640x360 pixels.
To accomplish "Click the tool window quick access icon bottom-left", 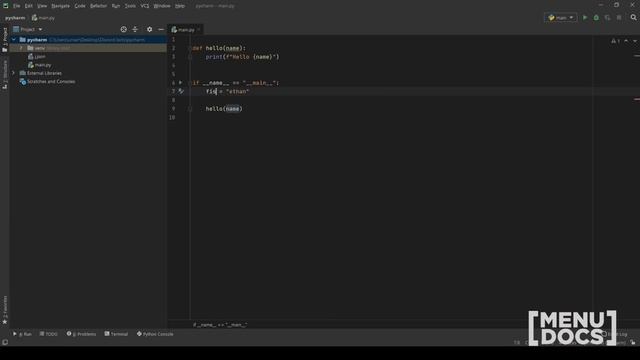I will 4,342.
